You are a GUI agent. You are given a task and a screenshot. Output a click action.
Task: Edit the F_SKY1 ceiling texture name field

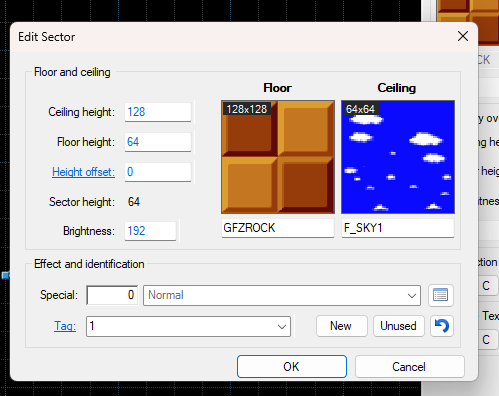(398, 228)
